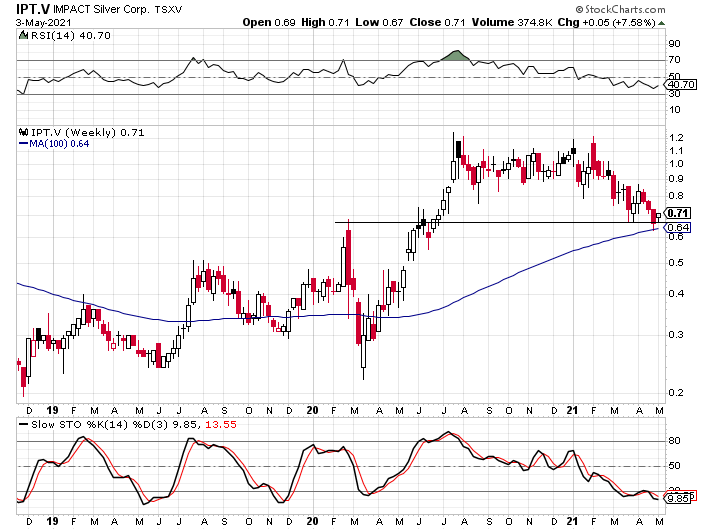Click the 21 year label on price axis
This screenshot has width=705, height=530.
tap(572, 410)
